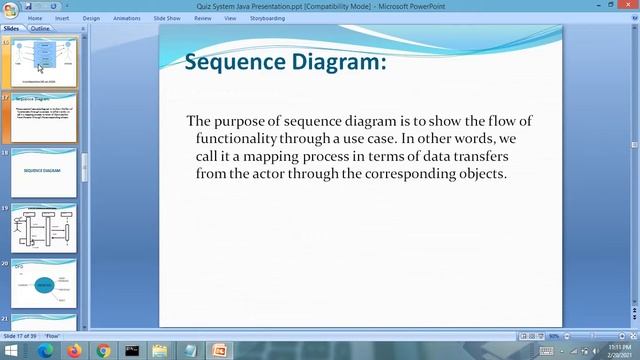Click PowerPoint icon in taskbar
This screenshot has height=360, width=640.
pos(219,351)
